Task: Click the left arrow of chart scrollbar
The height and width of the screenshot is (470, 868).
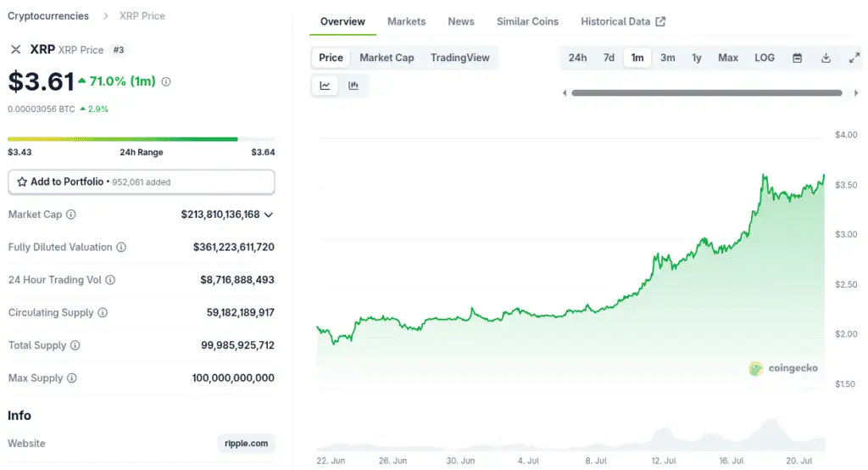Action: [565, 93]
